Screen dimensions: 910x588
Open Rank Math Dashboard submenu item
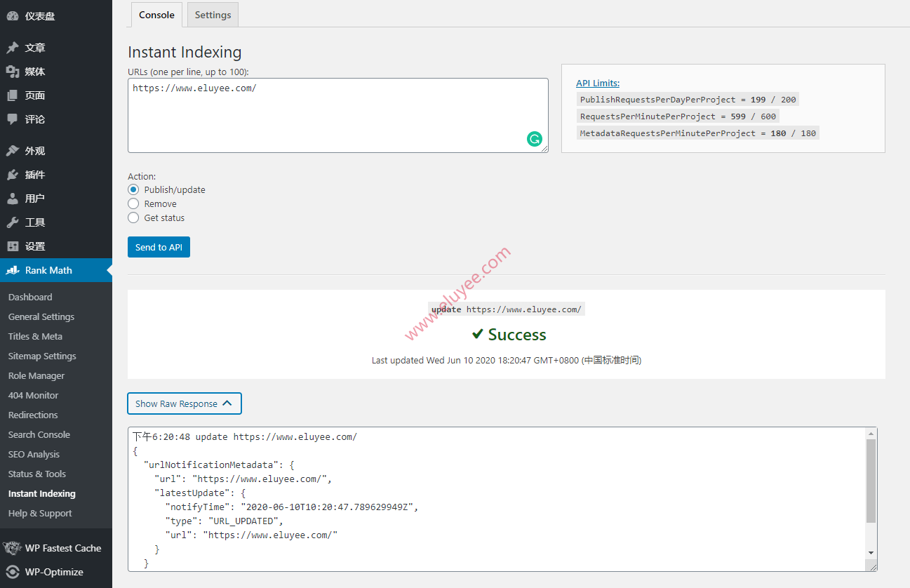coord(30,297)
